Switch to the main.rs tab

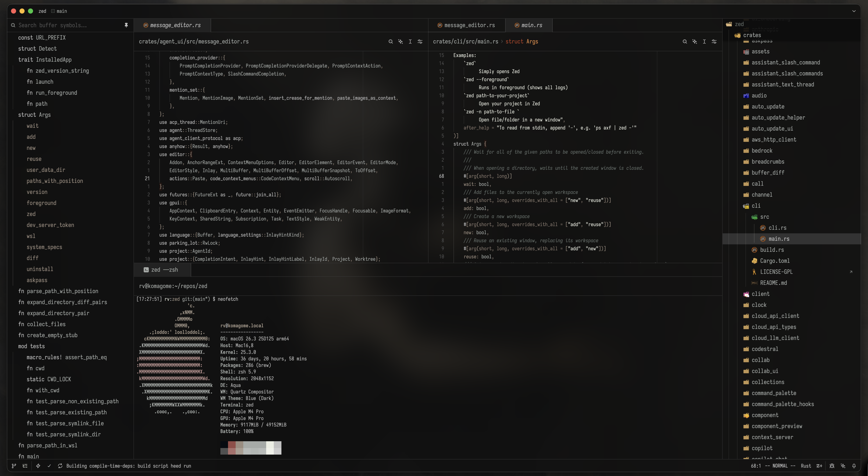[x=528, y=25]
